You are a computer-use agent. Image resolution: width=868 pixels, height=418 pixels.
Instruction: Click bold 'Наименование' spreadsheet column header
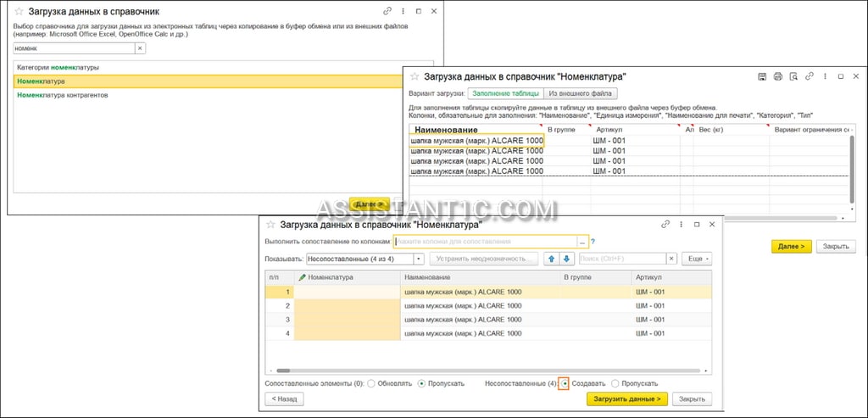446,130
